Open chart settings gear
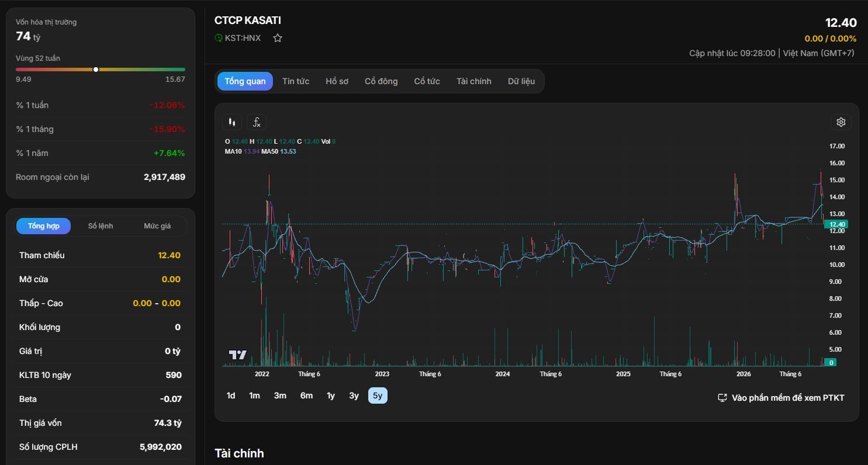 tap(841, 122)
